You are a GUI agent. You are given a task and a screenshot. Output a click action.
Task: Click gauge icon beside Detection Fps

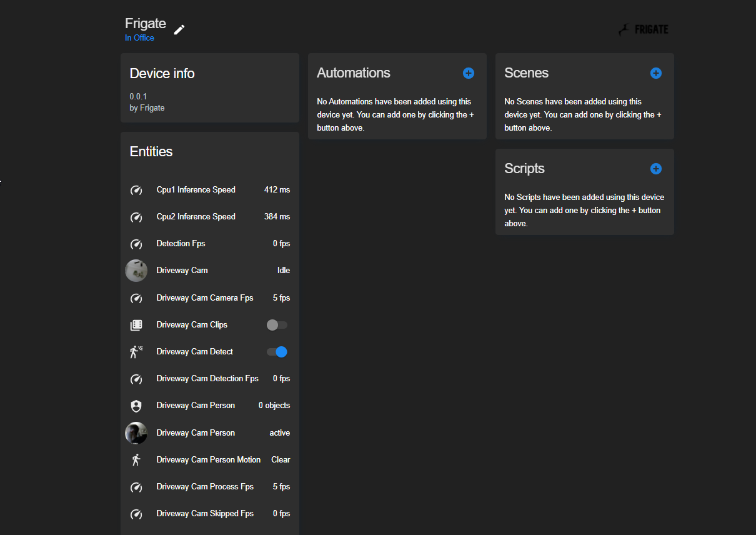[136, 244]
